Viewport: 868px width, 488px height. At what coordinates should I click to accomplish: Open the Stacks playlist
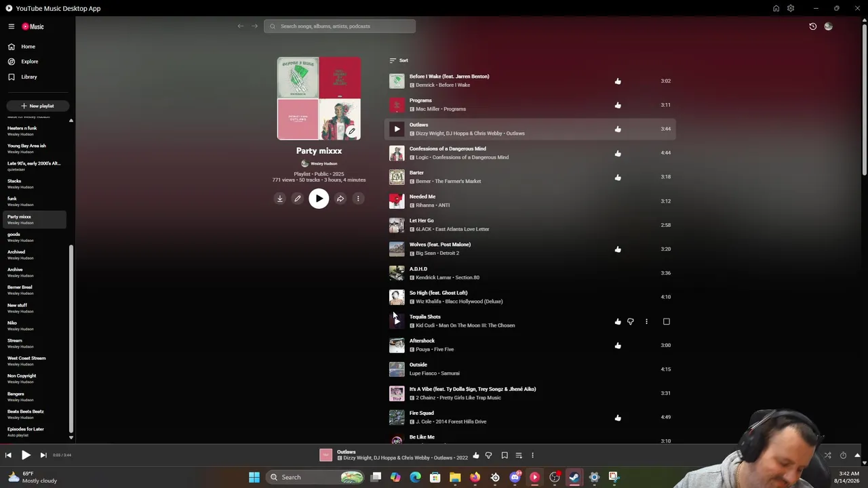click(35, 184)
